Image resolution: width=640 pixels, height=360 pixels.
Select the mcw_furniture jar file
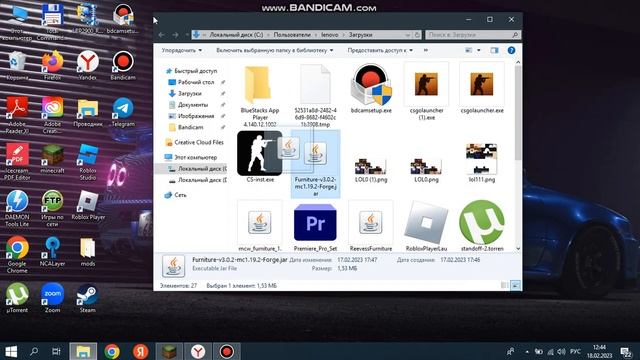tap(260, 227)
